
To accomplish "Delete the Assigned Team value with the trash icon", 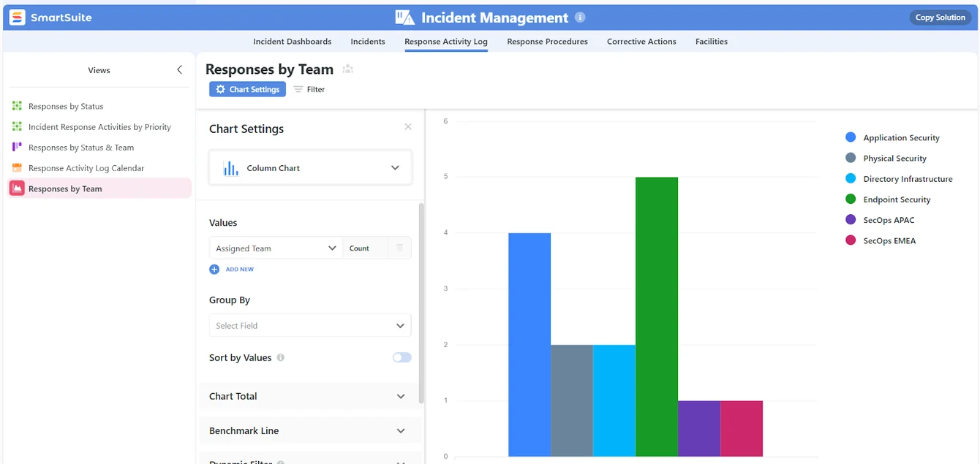I will click(x=399, y=248).
